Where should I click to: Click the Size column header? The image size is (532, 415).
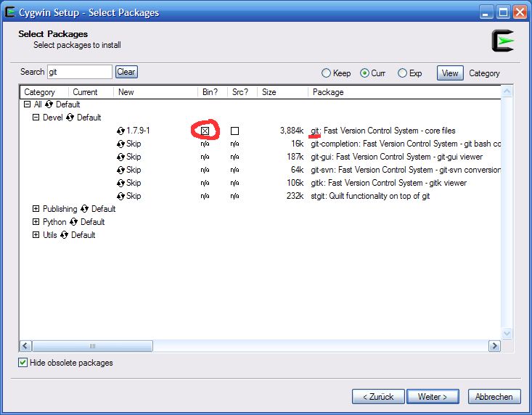click(282, 92)
